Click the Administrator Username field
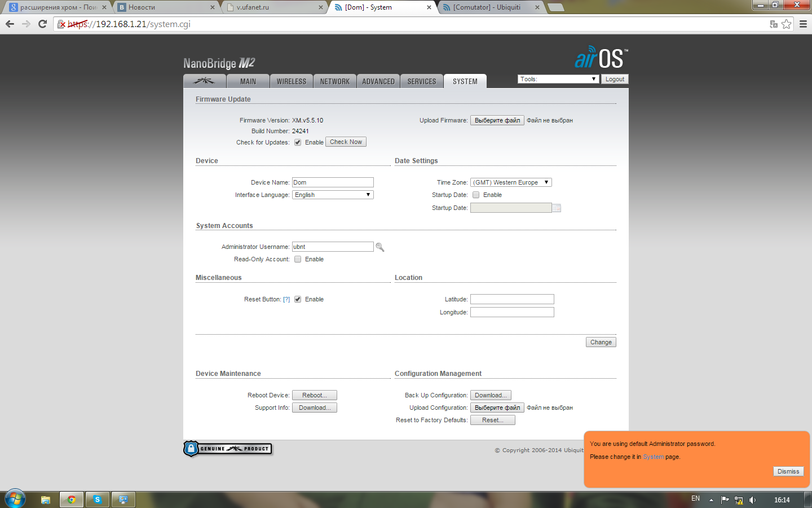Viewport: 812px width, 508px height. pyautogui.click(x=333, y=247)
